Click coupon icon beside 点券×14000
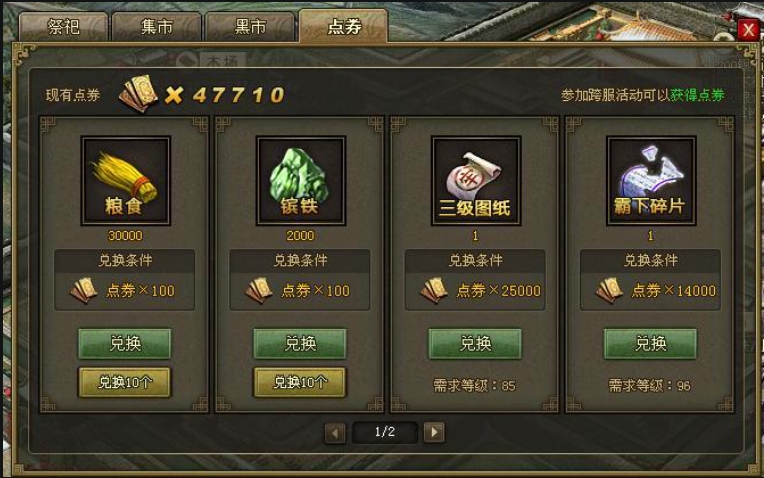The height and width of the screenshot is (478, 764). pyautogui.click(x=609, y=290)
